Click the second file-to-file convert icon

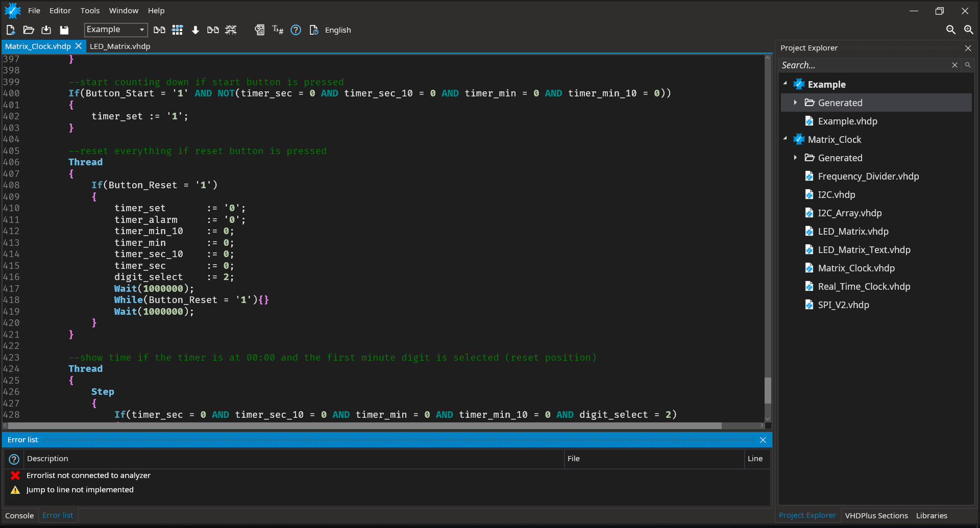coord(213,30)
